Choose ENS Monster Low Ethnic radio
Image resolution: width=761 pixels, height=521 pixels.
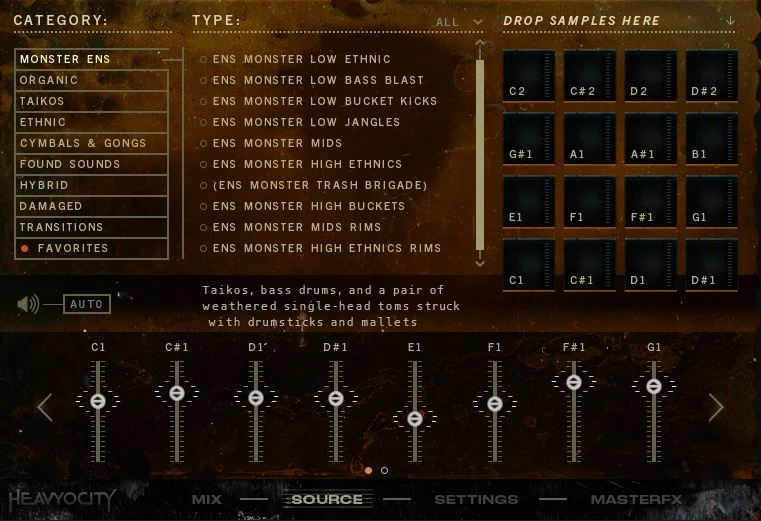tap(203, 59)
